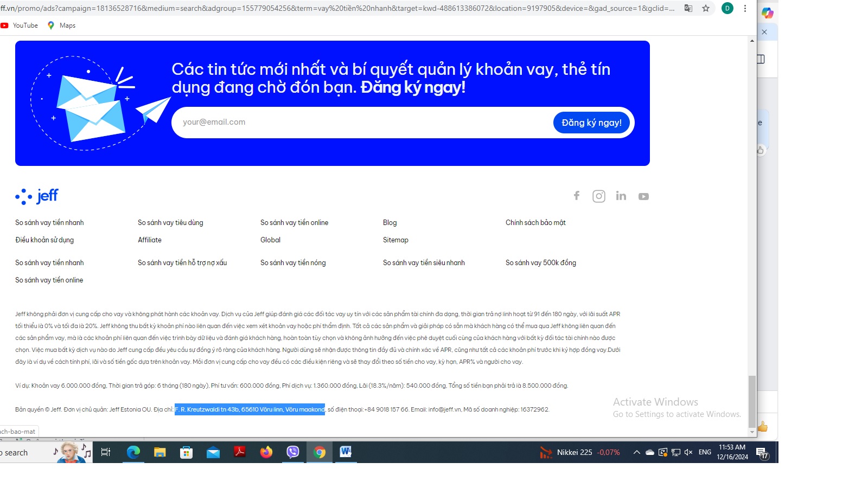Open 'So sánh vay tiền hỗ trợ nợ xấu' link

point(182,263)
